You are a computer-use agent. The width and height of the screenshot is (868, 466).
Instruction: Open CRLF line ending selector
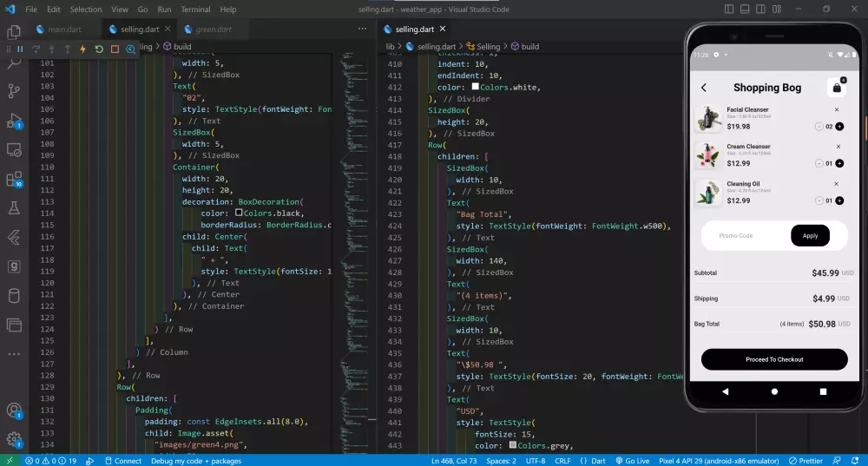click(x=562, y=461)
